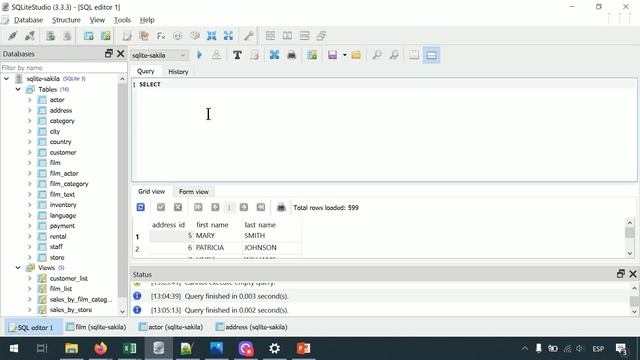Image resolution: width=640 pixels, height=360 pixels.
Task: Open the SQL functions editor (Fx)
Action: (161, 36)
